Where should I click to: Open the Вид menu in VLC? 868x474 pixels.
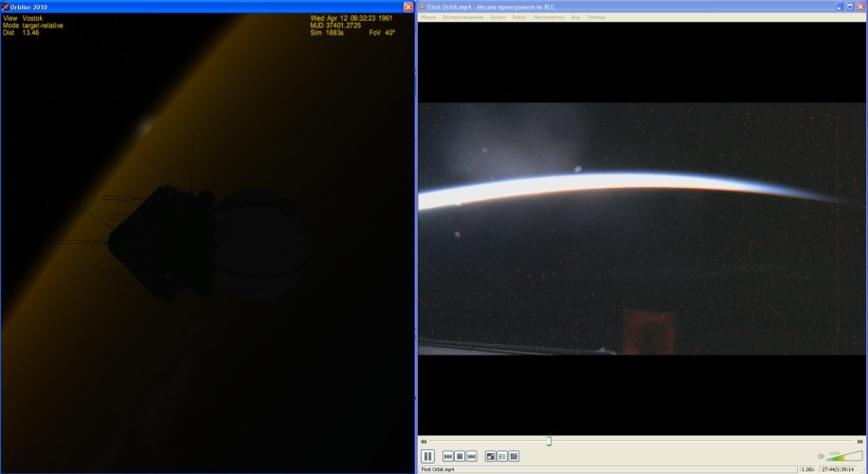[x=576, y=17]
